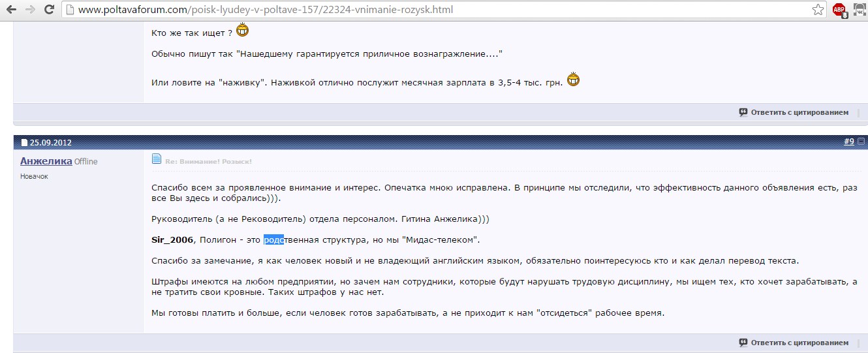The height and width of the screenshot is (353, 868).
Task: Click the date "25.09.2012" in post header
Action: pyautogui.click(x=50, y=142)
